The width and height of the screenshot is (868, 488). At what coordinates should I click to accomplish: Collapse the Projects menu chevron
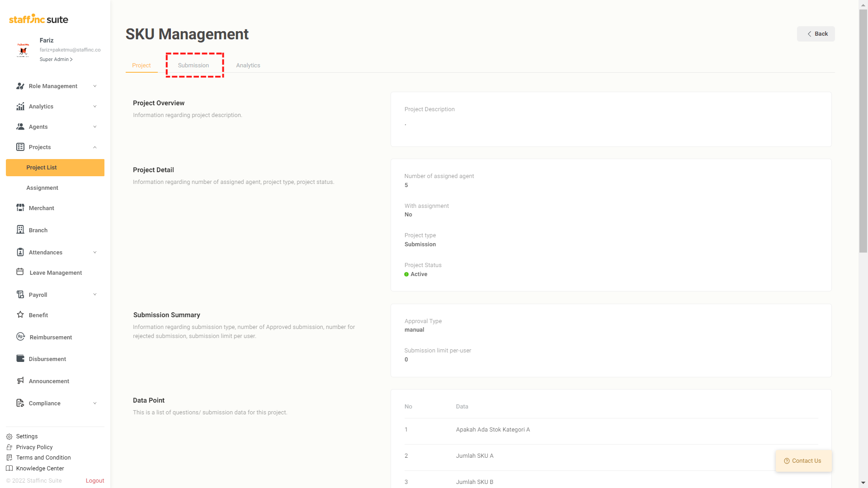(94, 147)
